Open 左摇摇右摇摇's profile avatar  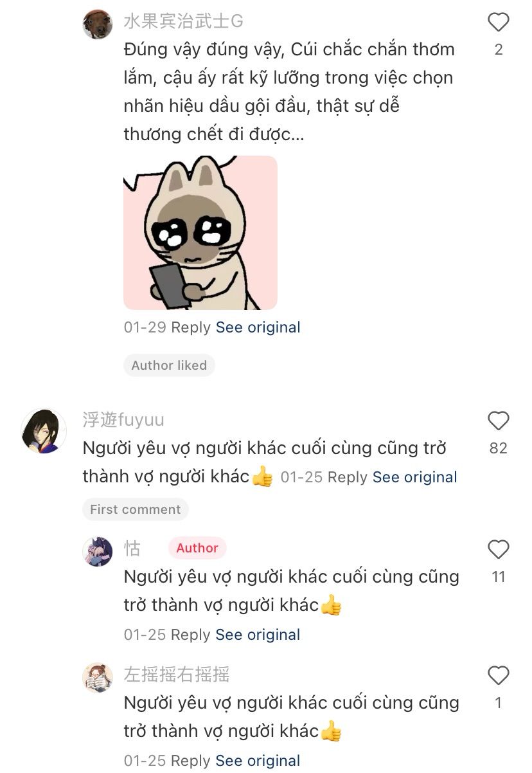pos(98,677)
